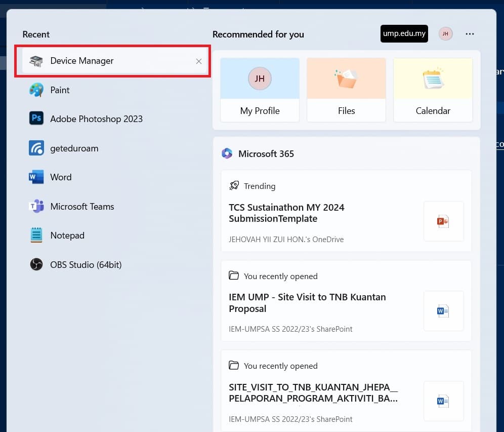Open the Word app icon
Screen dimensions: 504x432
[x=36, y=177]
